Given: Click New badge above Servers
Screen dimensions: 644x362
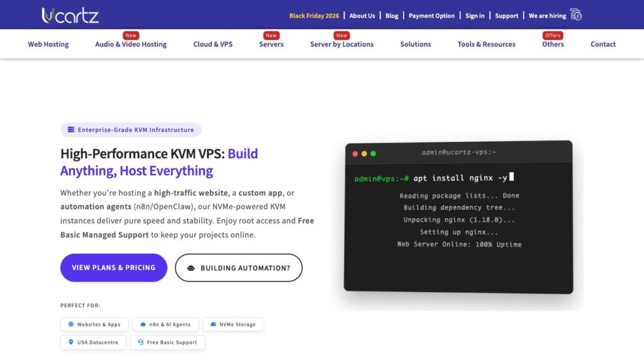Looking at the screenshot, I should pos(271,35).
